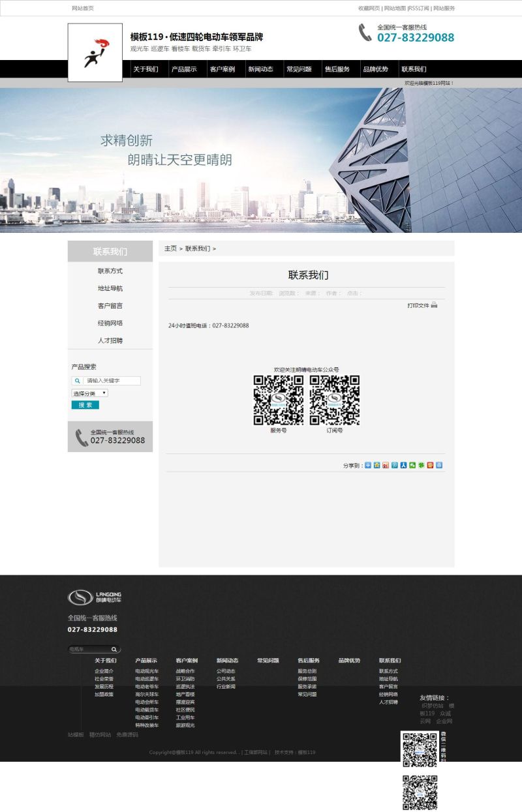
Task: Click the orange-red share icon
Action: 430,465
